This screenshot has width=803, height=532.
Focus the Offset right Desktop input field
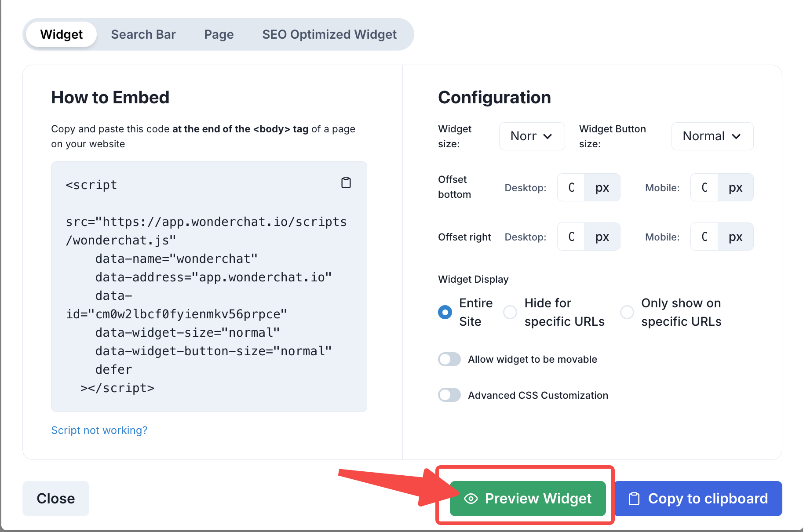click(571, 237)
